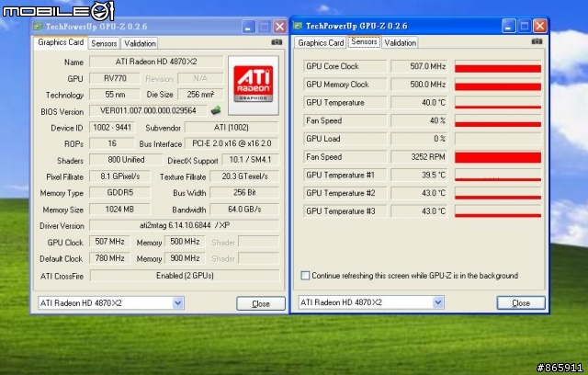588x375 pixels.
Task: Click Fan Speed reading 3252 RPM
Action: (x=419, y=157)
